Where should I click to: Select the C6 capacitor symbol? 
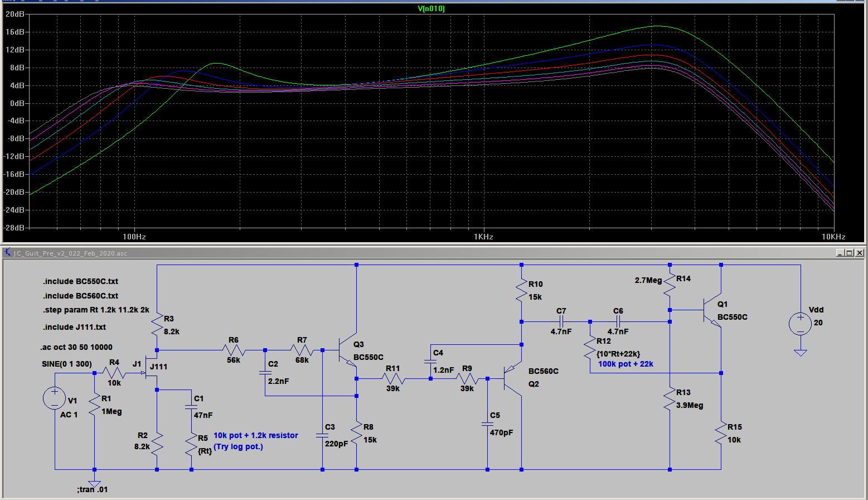tap(618, 321)
